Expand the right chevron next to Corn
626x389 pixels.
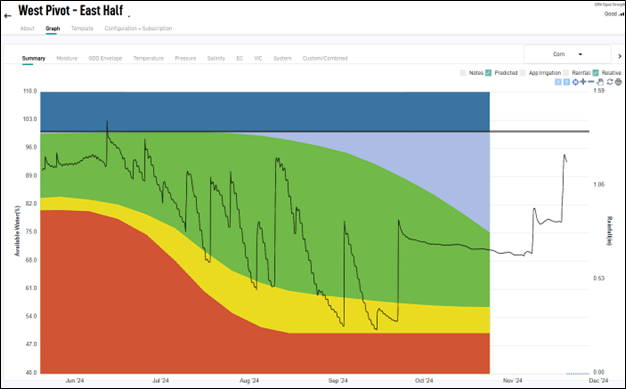tap(620, 56)
